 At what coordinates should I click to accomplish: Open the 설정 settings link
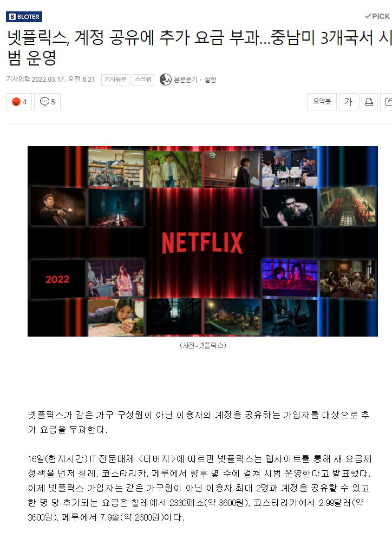pyautogui.click(x=210, y=80)
